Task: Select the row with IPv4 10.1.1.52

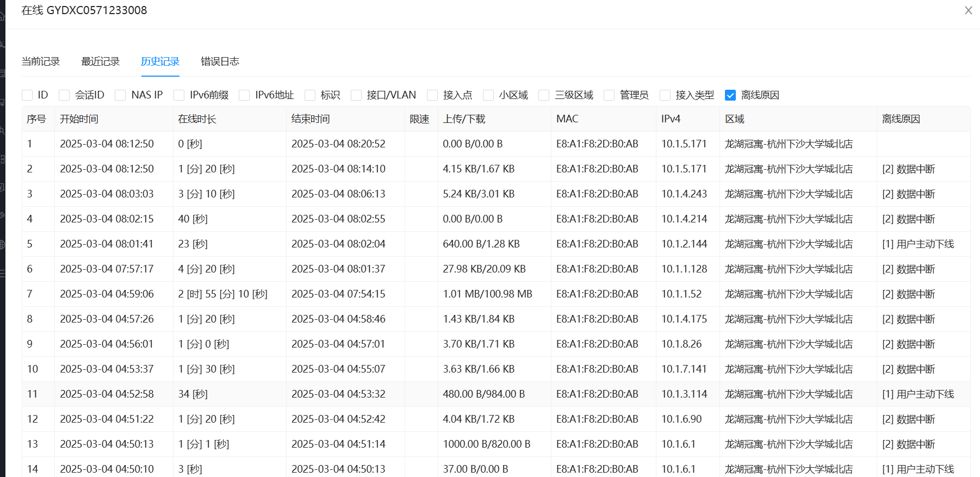Action: click(x=681, y=294)
